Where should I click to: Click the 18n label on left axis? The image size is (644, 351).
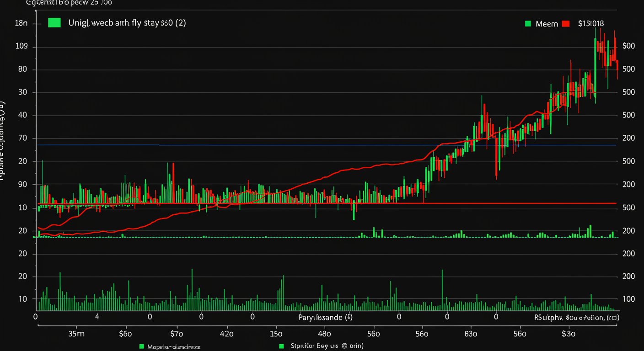point(21,23)
